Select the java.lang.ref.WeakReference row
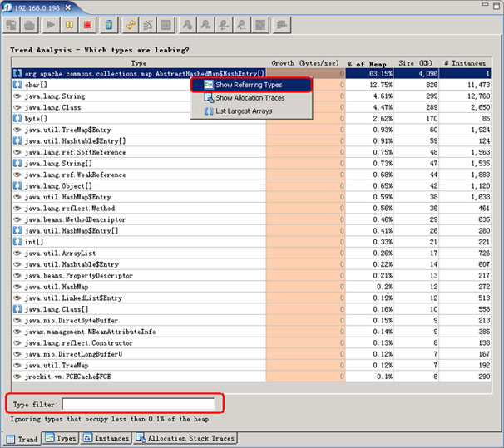This screenshot has width=504, height=448. (251, 175)
